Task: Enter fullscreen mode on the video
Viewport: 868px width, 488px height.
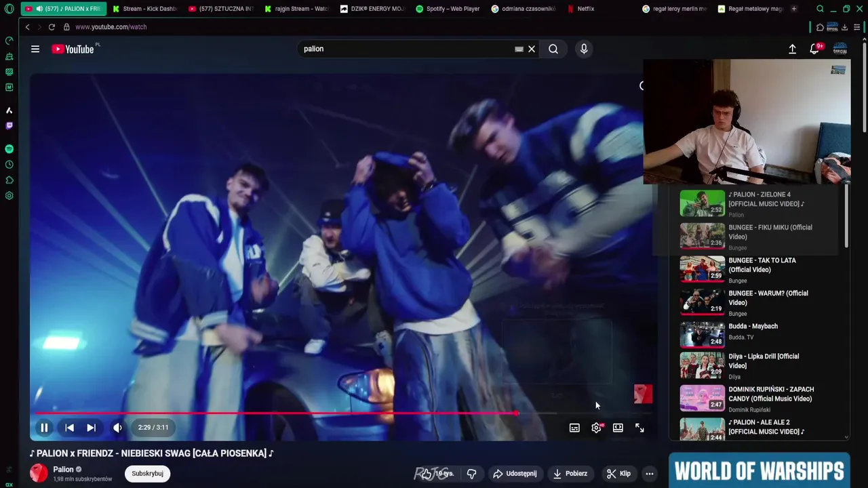Action: (x=639, y=428)
